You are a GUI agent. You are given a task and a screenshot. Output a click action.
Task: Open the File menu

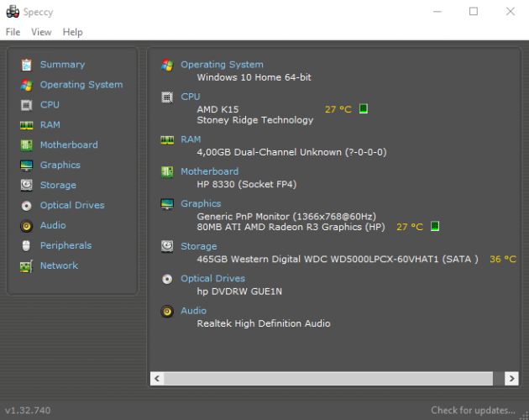point(13,32)
